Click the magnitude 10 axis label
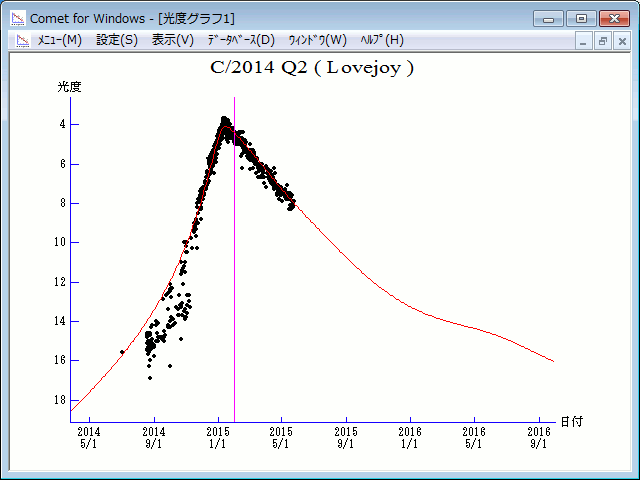This screenshot has width=640, height=480. tap(60, 242)
